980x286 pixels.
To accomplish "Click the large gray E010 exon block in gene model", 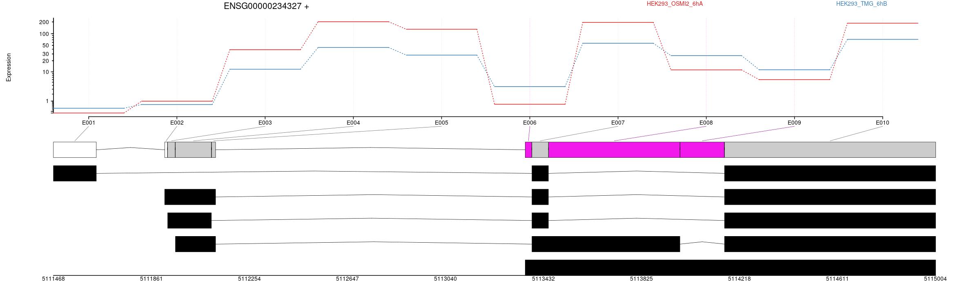I will [x=830, y=150].
